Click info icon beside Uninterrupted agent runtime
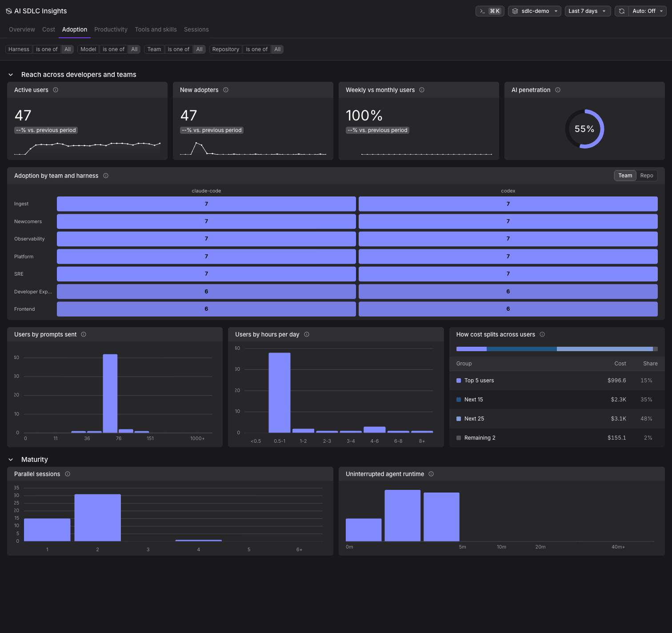 click(431, 474)
